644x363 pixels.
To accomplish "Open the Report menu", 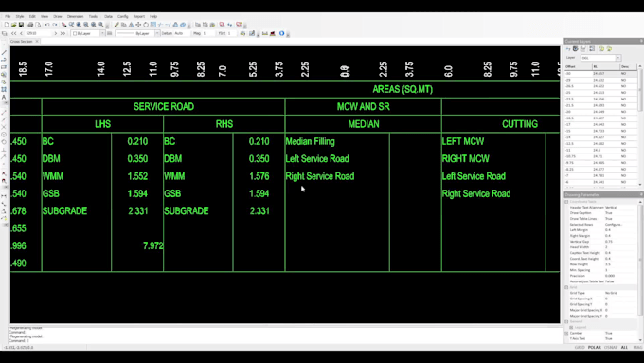I will tap(139, 16).
